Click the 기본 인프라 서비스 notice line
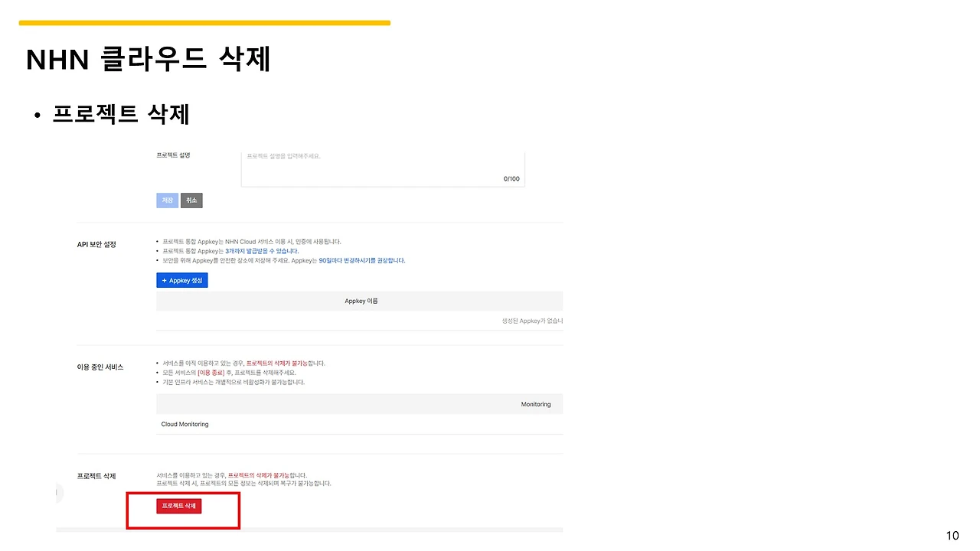Screen dimensions: 980x551 point(234,382)
